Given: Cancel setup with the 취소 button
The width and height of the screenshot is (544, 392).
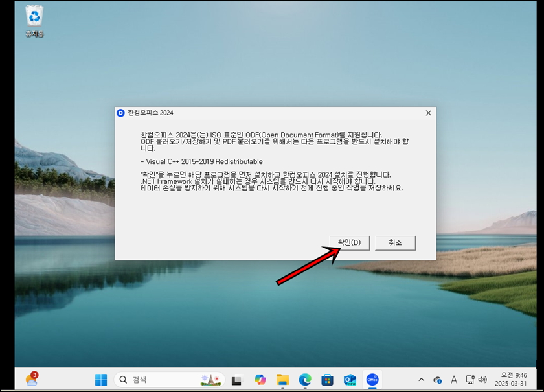Looking at the screenshot, I should click(x=395, y=243).
